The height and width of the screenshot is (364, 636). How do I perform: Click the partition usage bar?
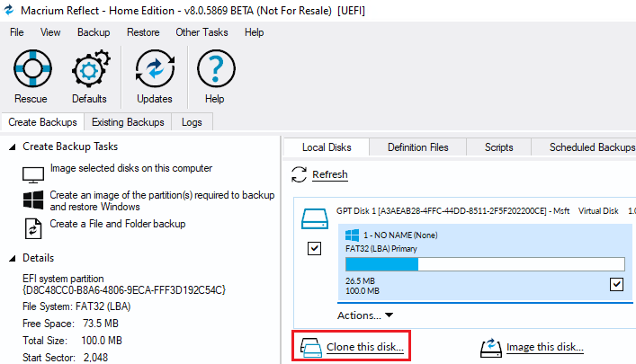pyautogui.click(x=485, y=264)
